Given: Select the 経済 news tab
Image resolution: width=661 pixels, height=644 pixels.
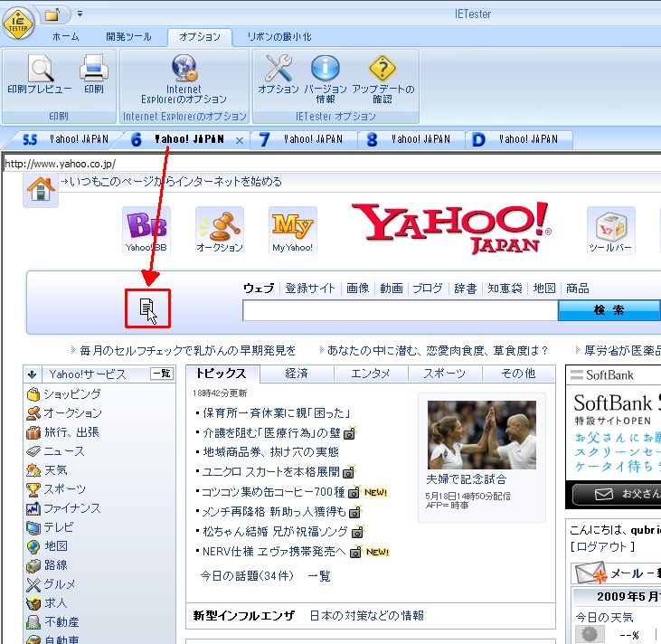Looking at the screenshot, I should click(297, 374).
